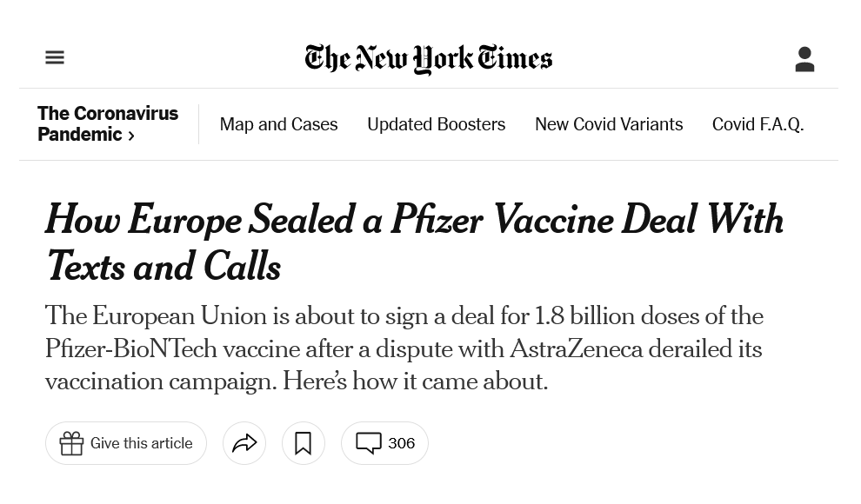Click the headline's first line about Europe
Screen dimensions: 861x504
click(x=414, y=221)
